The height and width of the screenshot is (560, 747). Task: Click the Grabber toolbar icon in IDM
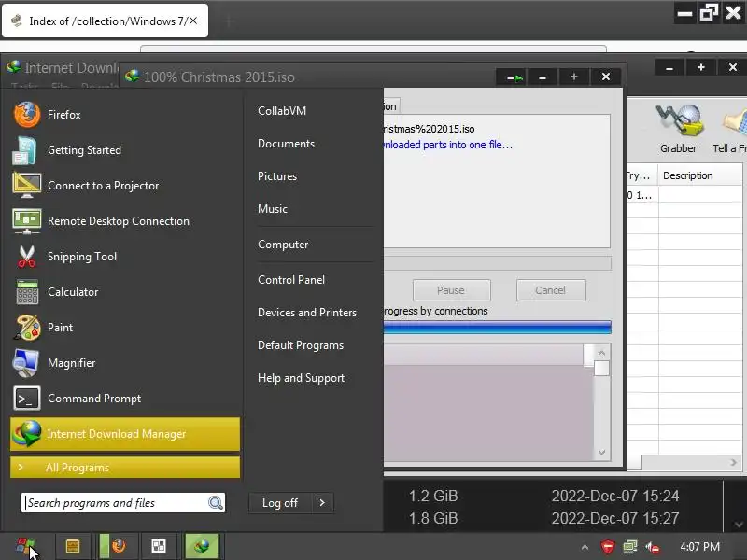[679, 129]
